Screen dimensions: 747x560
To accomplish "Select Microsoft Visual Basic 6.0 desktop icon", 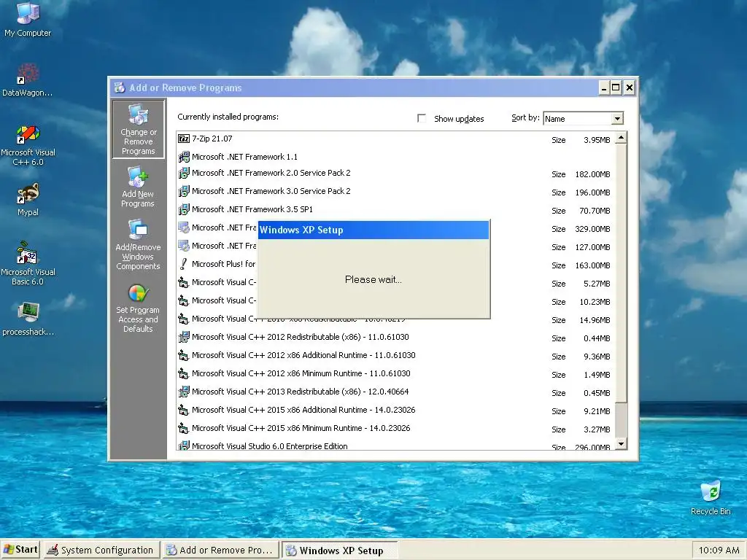I will click(28, 263).
